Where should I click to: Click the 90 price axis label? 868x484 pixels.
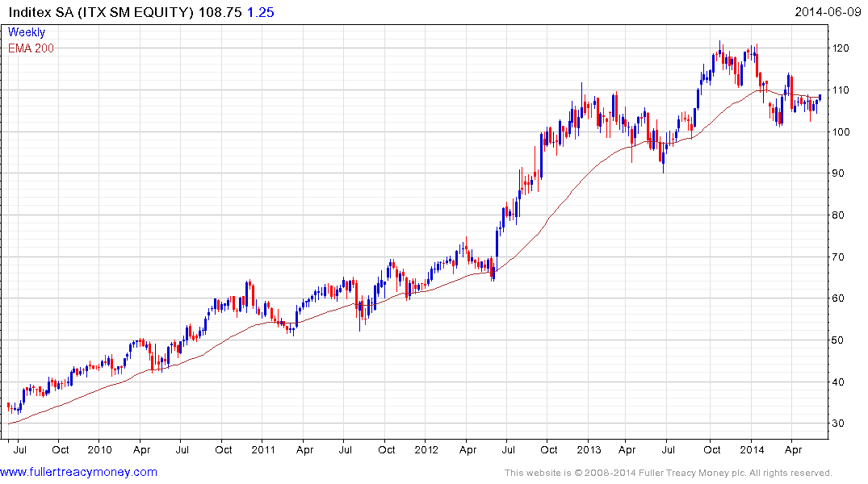[x=838, y=173]
